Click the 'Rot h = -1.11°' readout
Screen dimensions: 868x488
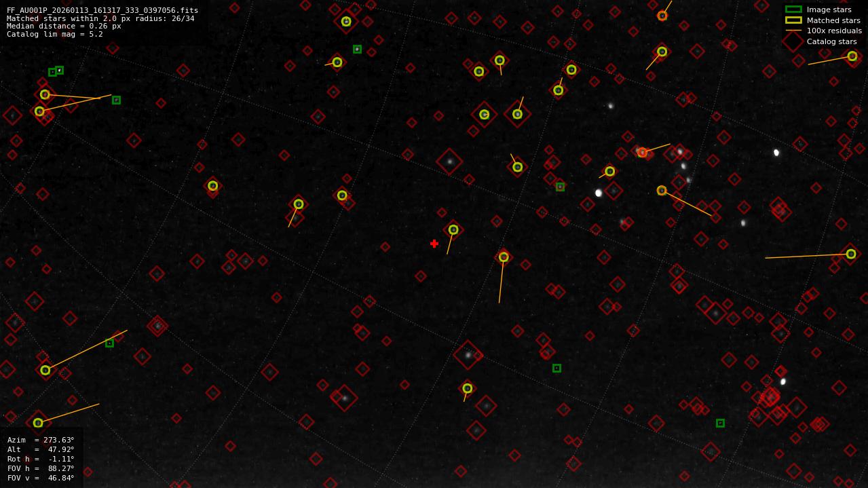coord(41,459)
